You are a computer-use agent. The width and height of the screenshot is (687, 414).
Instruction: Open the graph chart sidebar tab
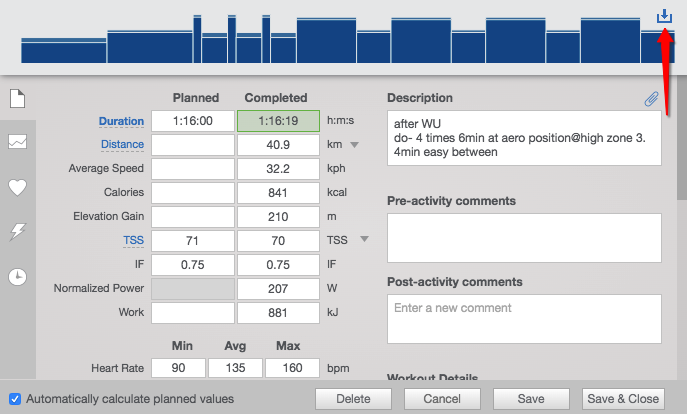point(18,142)
